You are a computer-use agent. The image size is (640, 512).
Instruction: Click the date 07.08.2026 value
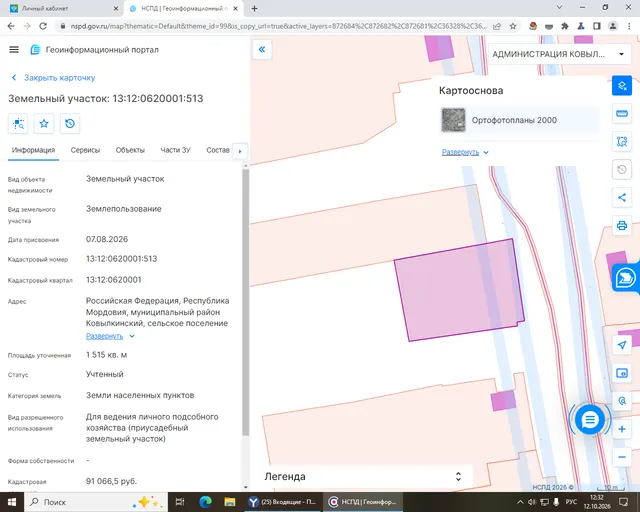[107, 239]
